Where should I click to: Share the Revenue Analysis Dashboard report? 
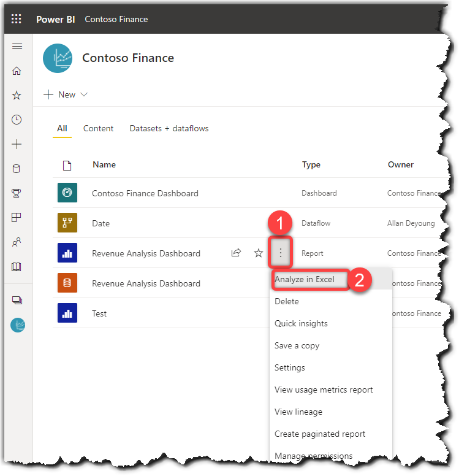[x=236, y=253]
